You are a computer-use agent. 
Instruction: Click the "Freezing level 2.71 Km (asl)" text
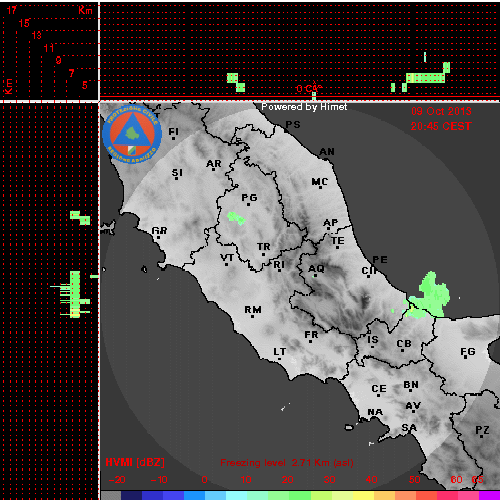click(x=287, y=463)
